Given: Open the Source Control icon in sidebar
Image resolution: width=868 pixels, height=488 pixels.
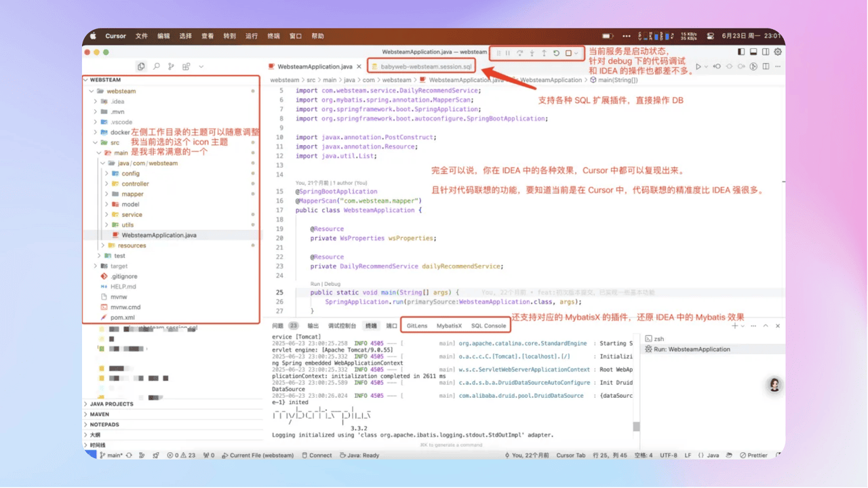Looking at the screenshot, I should click(x=171, y=66).
